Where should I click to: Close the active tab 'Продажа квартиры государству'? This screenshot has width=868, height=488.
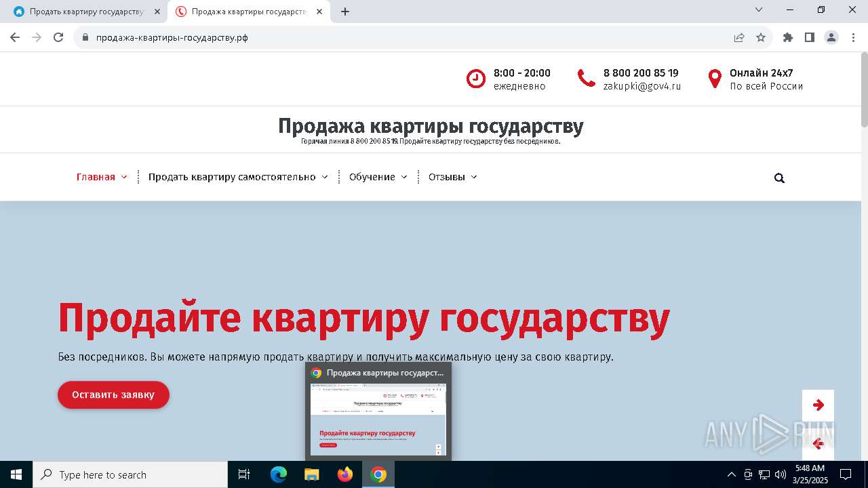319,12
